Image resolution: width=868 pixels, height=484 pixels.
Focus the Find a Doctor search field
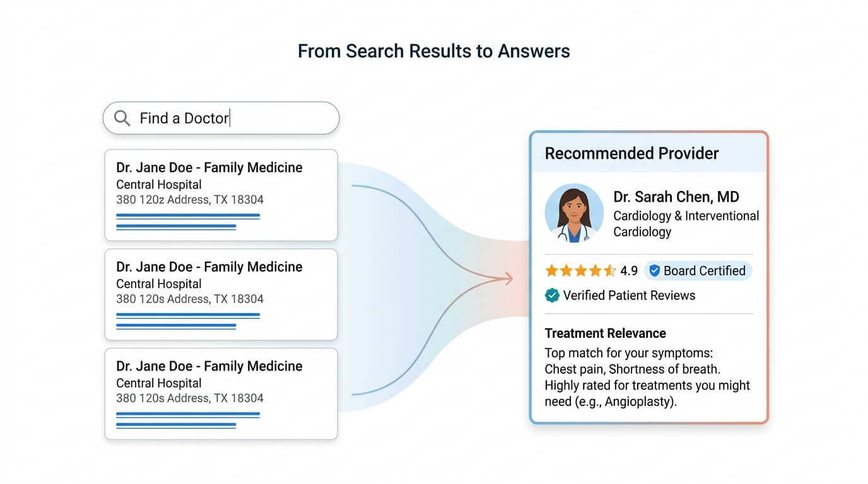click(221, 118)
